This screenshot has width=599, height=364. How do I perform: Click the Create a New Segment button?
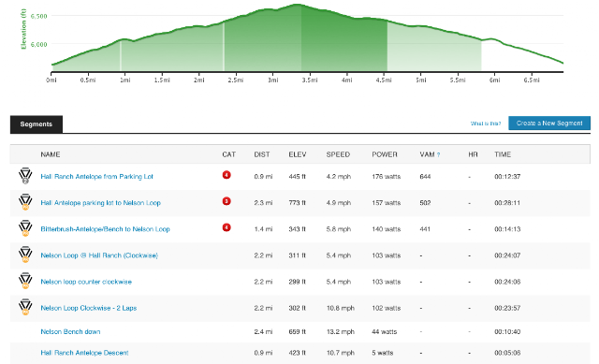pyautogui.click(x=549, y=123)
